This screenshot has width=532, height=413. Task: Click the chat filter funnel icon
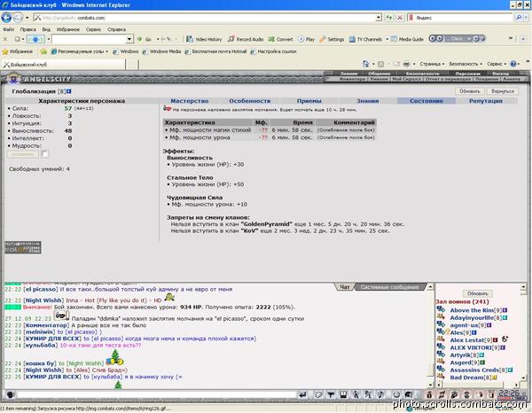pos(331,394)
